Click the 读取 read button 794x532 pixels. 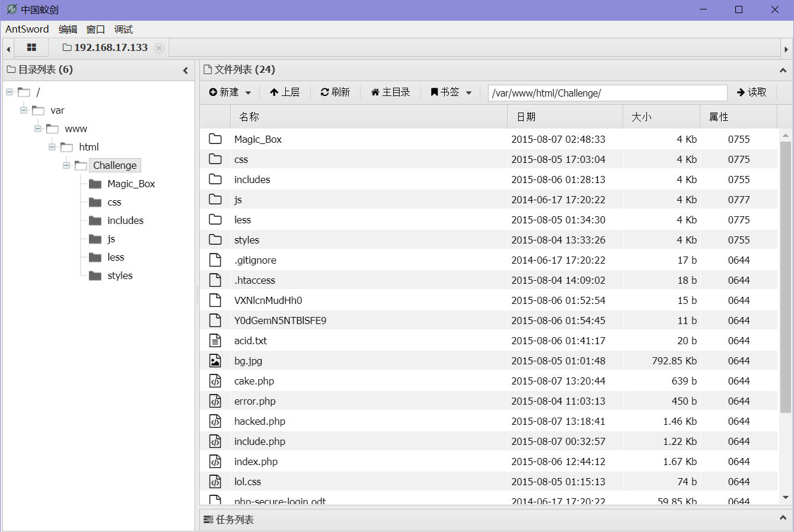click(x=752, y=92)
